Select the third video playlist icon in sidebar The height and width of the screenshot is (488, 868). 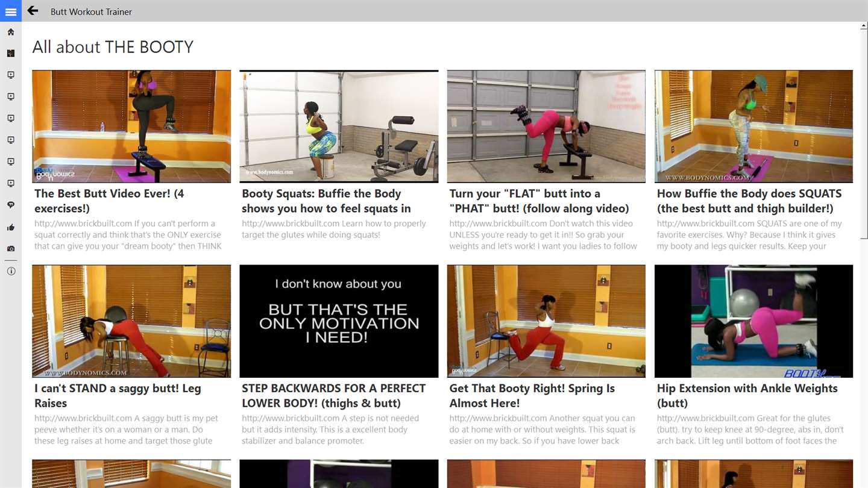[11, 119]
